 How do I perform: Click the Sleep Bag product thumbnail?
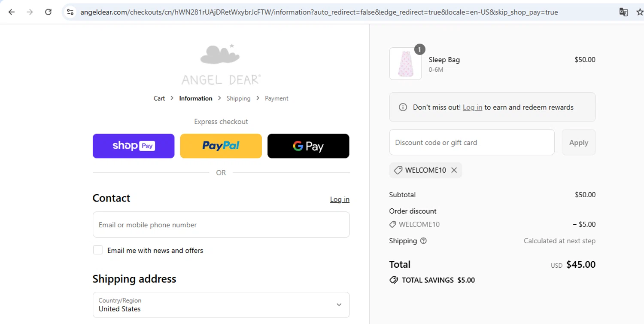click(405, 64)
